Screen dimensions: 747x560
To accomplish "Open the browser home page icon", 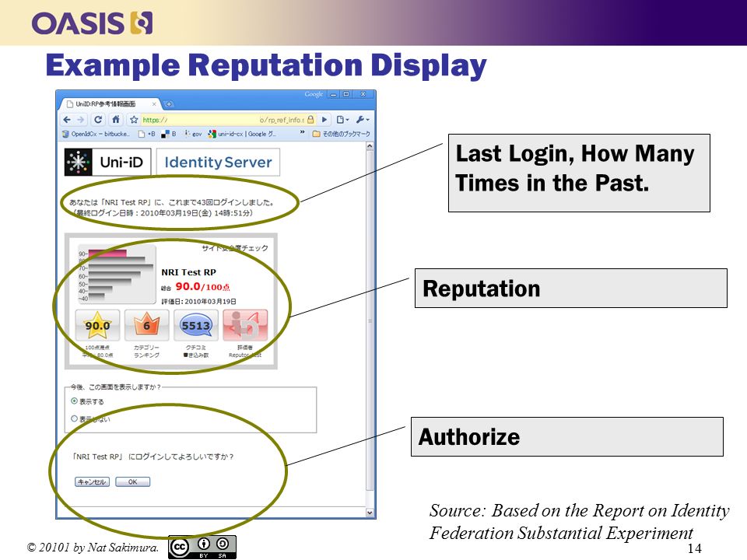I will (x=116, y=120).
